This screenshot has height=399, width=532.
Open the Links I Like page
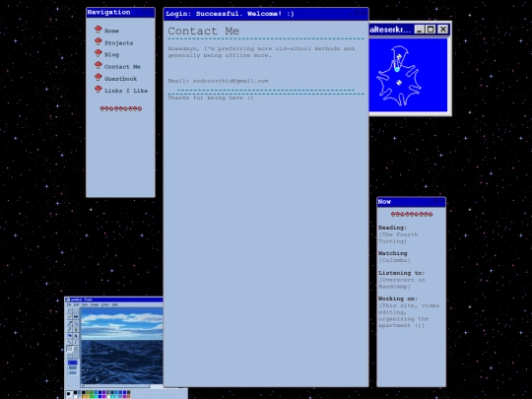click(126, 91)
